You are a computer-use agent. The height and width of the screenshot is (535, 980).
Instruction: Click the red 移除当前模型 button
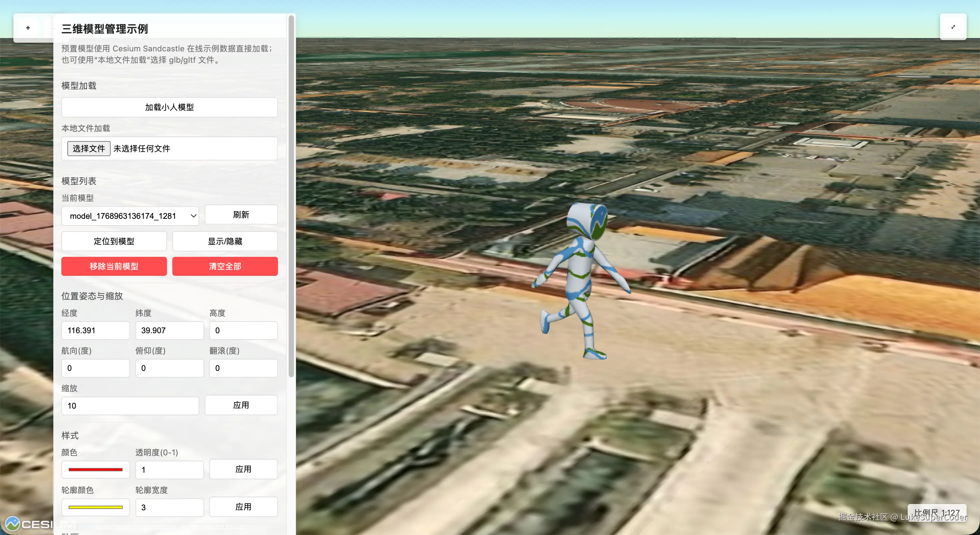click(114, 266)
